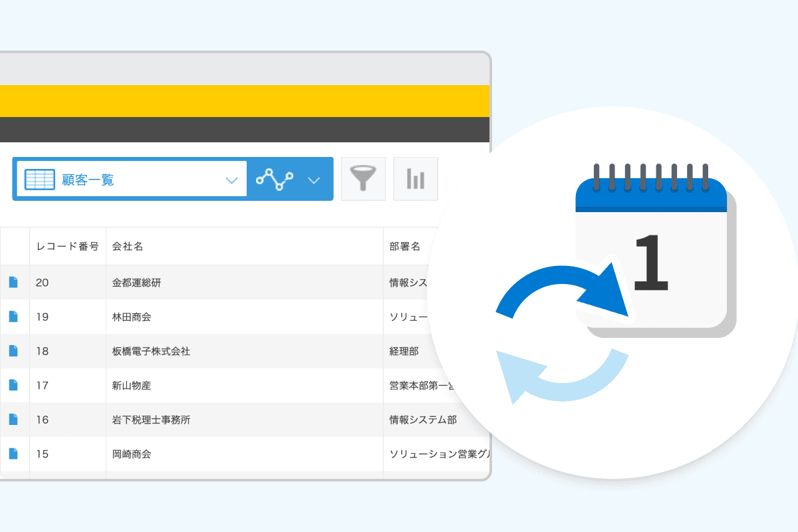The height and width of the screenshot is (532, 798).
Task: Open record 16 using its document icon
Action: pyautogui.click(x=13, y=420)
